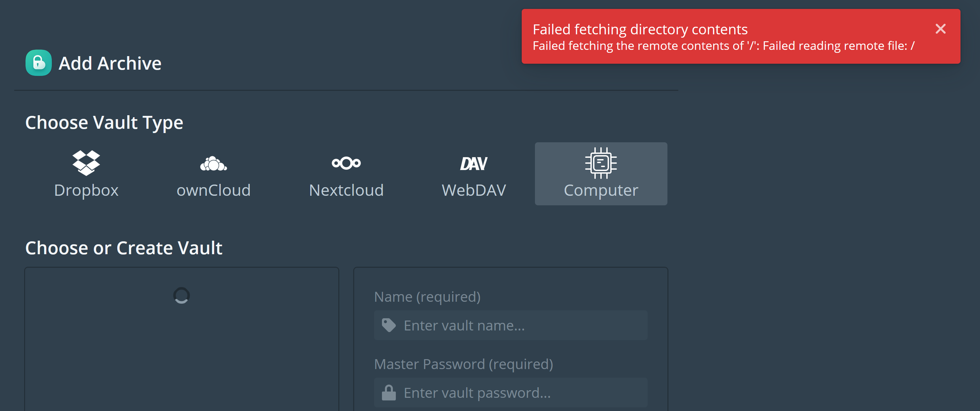Image resolution: width=980 pixels, height=411 pixels.
Task: Select the Dropbox vault type label
Action: coord(86,190)
